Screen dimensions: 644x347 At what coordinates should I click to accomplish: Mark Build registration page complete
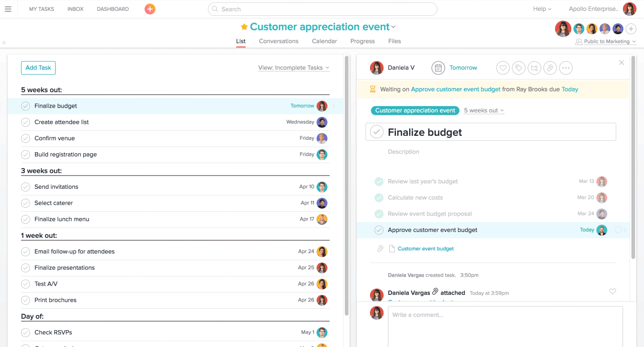point(26,155)
